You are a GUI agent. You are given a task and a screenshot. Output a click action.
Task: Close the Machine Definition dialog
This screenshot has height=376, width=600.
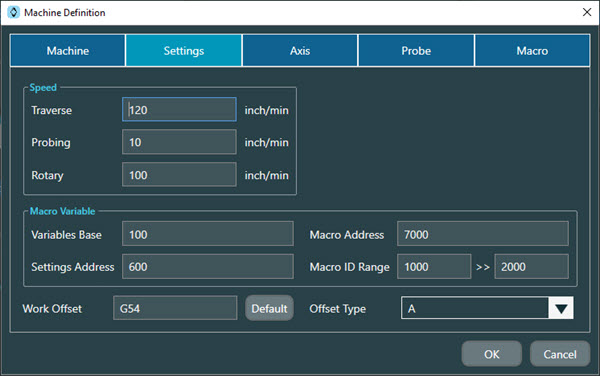pyautogui.click(x=587, y=12)
